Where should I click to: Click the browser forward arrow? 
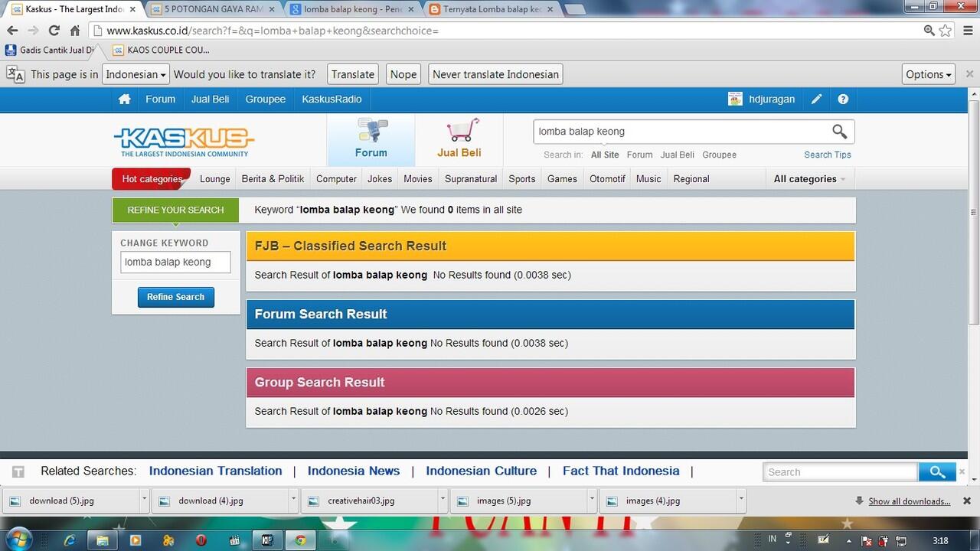pos(33,31)
